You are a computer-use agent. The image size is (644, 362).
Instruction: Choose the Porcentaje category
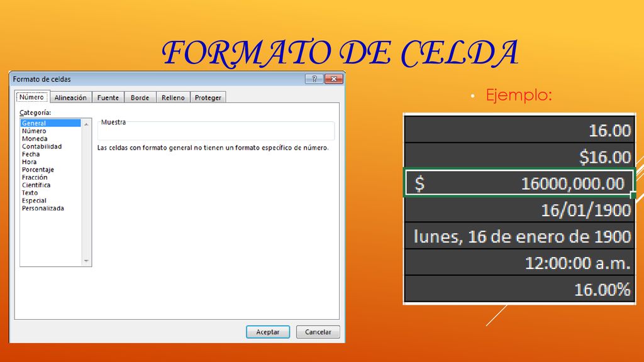50,170
